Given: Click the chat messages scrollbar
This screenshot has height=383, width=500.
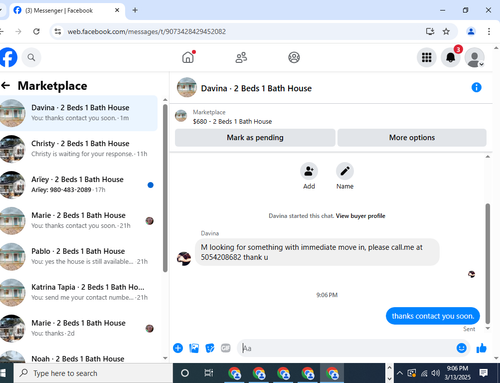Looking at the screenshot, I should click(x=488, y=263).
